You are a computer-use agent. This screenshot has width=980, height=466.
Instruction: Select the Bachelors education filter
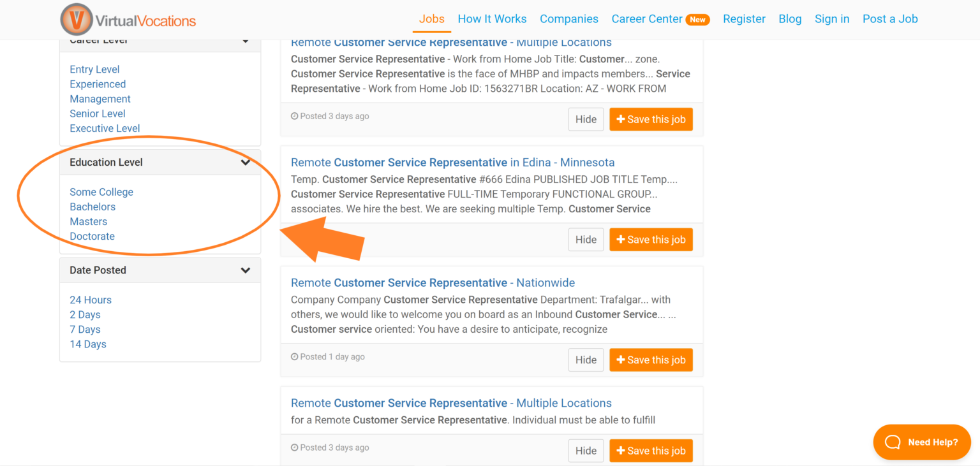(92, 207)
